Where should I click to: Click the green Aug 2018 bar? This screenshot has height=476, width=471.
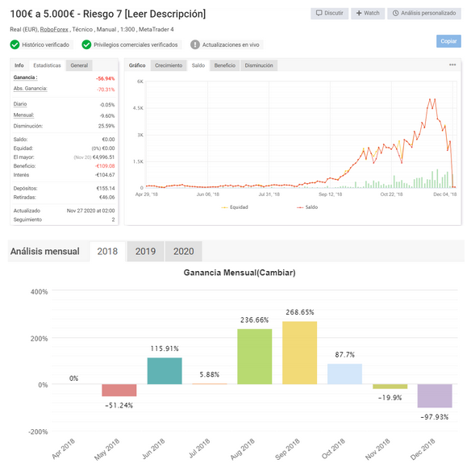[255, 357]
